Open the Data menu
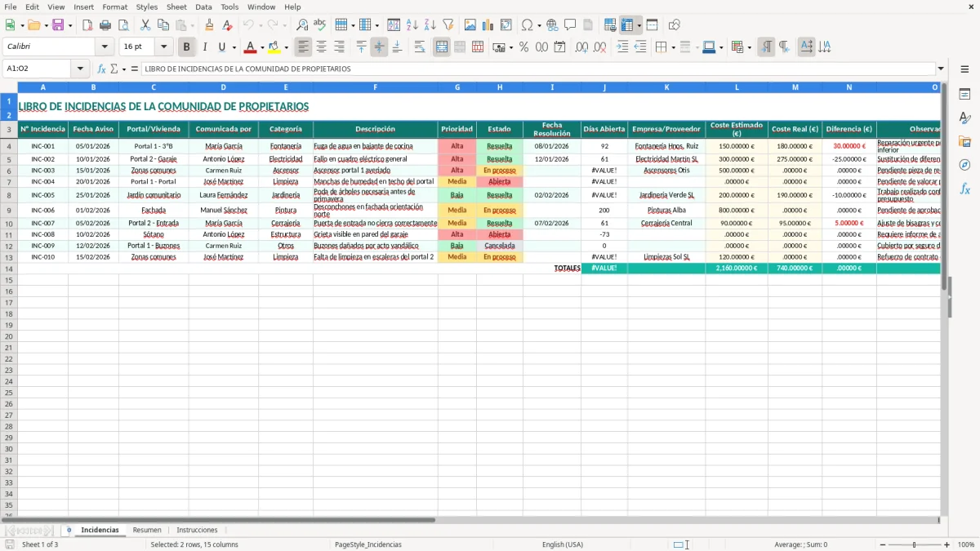 click(203, 7)
